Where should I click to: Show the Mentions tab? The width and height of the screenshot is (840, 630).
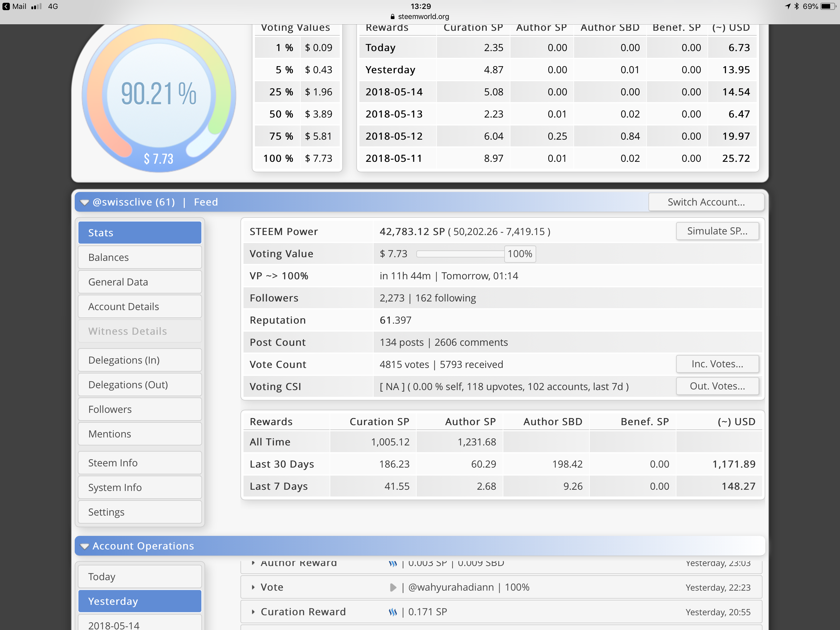140,434
